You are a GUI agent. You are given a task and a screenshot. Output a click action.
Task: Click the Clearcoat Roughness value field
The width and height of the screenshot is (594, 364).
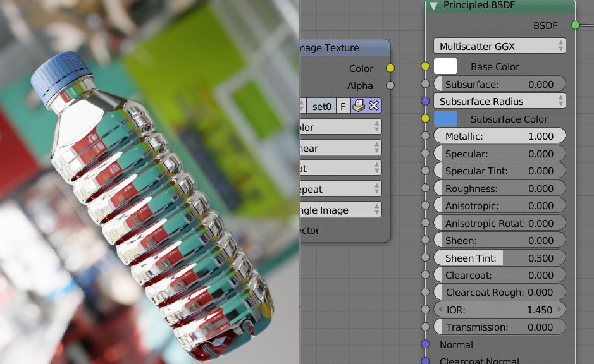click(499, 292)
